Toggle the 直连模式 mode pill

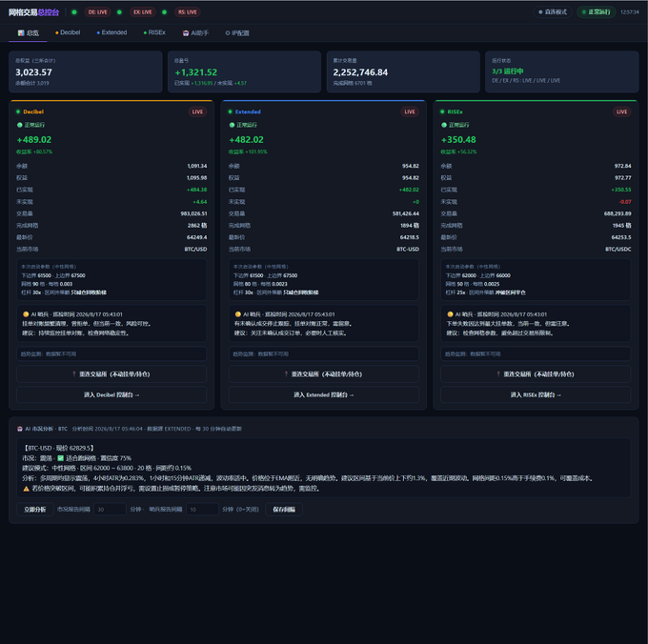[x=553, y=12]
